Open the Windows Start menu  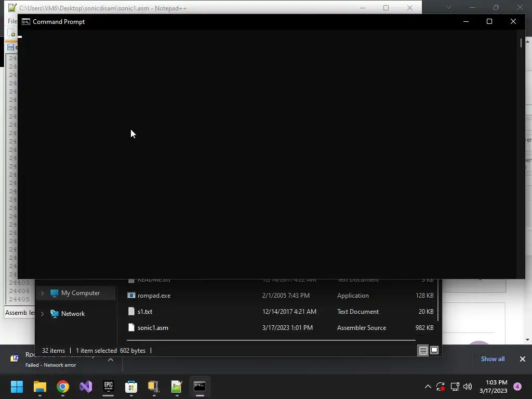[17, 386]
